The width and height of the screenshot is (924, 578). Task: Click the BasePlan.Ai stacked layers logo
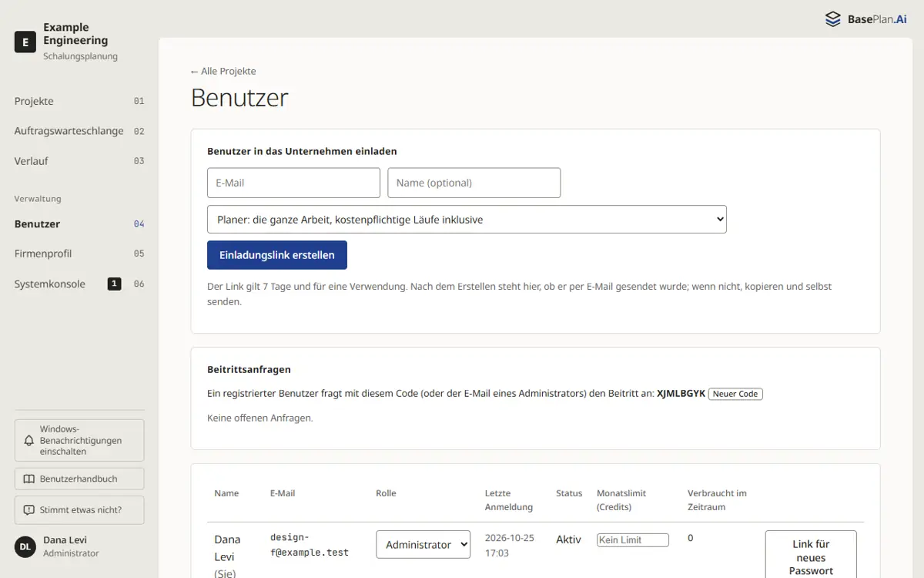(833, 19)
